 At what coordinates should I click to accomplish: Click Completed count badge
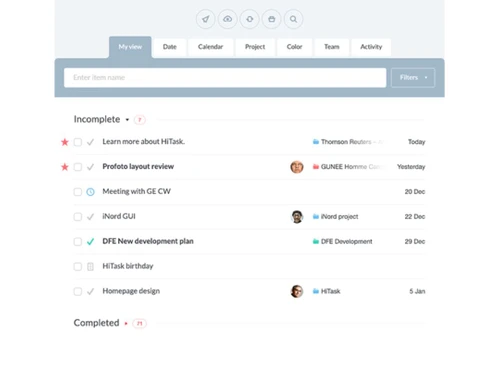tap(140, 323)
